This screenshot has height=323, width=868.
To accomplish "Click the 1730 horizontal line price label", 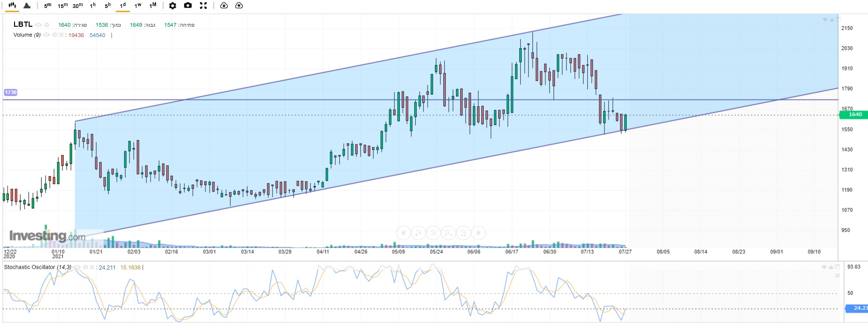I will (x=10, y=92).
